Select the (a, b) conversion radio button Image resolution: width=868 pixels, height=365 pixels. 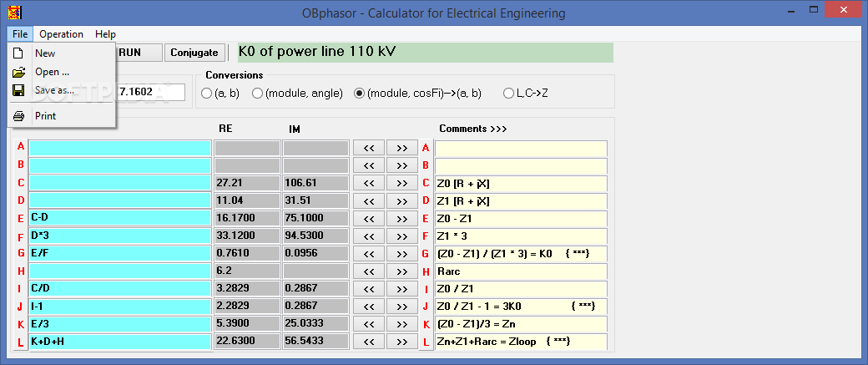pyautogui.click(x=220, y=94)
